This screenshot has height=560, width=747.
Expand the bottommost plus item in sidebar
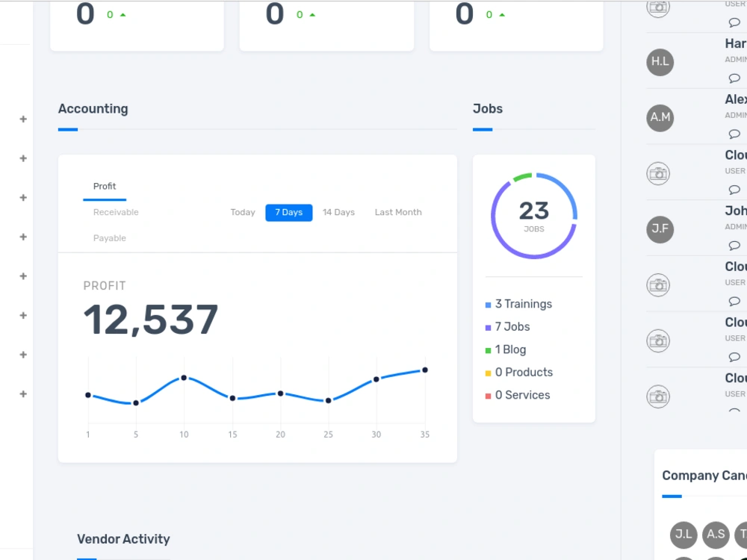(x=23, y=393)
